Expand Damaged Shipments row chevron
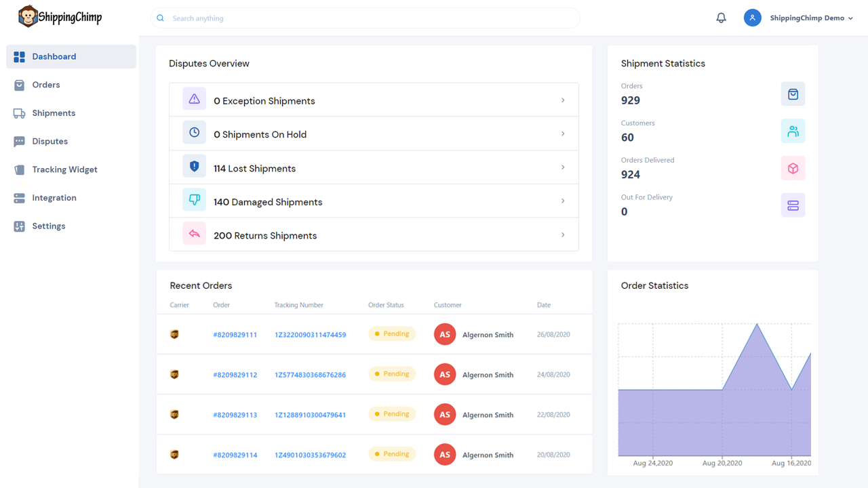This screenshot has height=488, width=868. click(x=563, y=201)
